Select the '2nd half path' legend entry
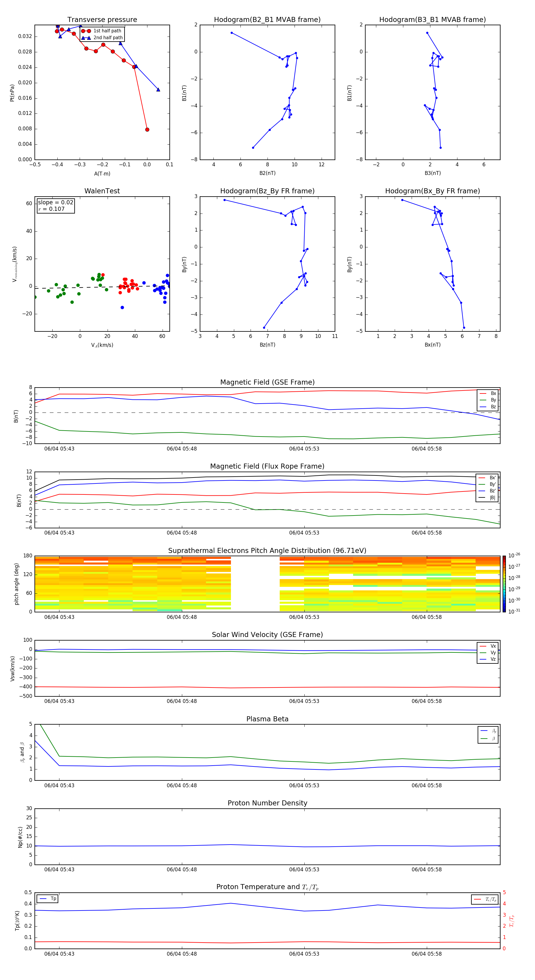This screenshot has height=980, width=535. point(102,38)
